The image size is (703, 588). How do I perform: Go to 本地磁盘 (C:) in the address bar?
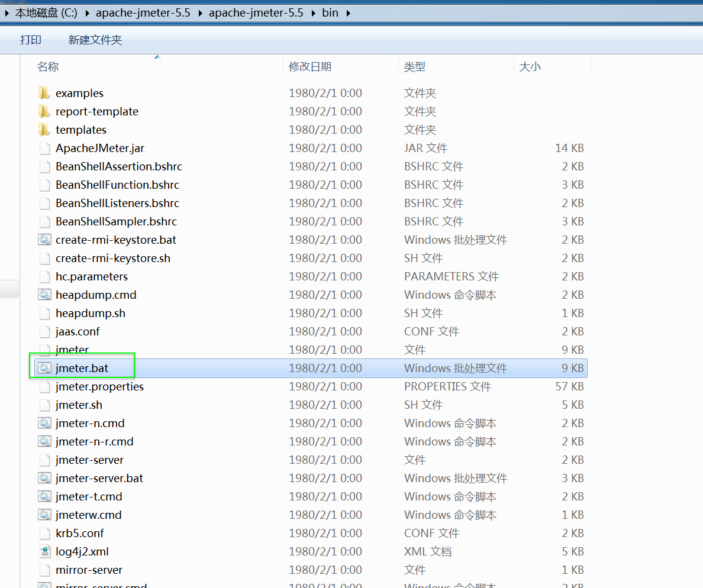(x=46, y=12)
